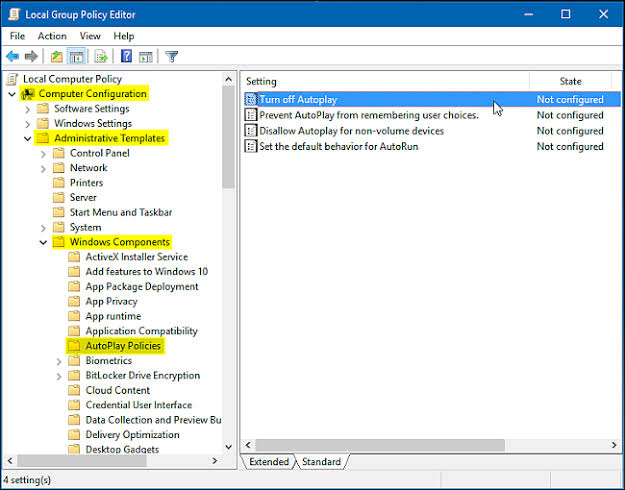The image size is (625, 490).
Task: Select BitLocker Drive Encryption folder
Action: 142,376
